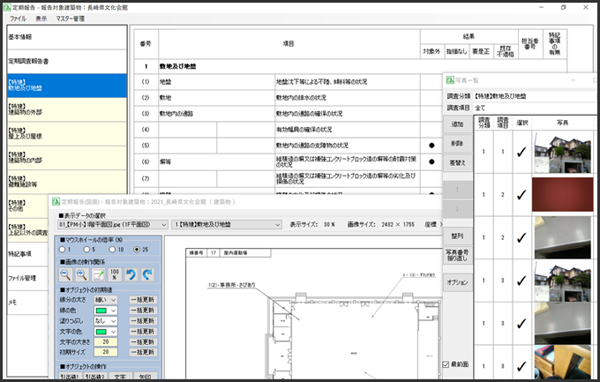Open the 1F平面図 image file dropdown
The image size is (600, 382).
pyautogui.click(x=112, y=225)
